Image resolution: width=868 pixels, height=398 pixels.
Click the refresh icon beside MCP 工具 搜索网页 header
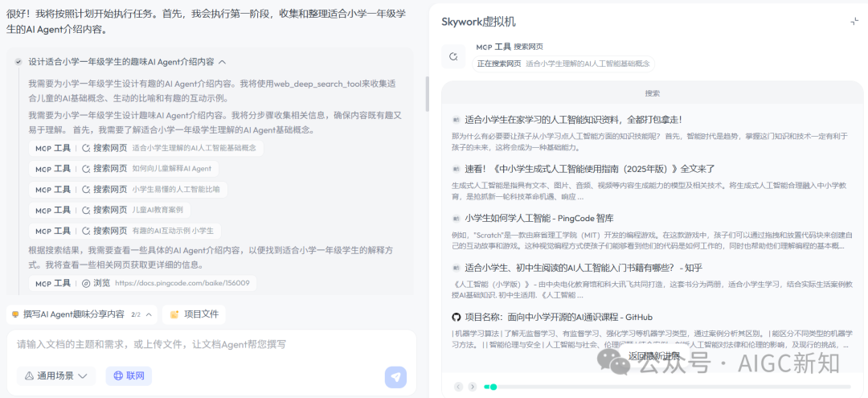pos(453,56)
